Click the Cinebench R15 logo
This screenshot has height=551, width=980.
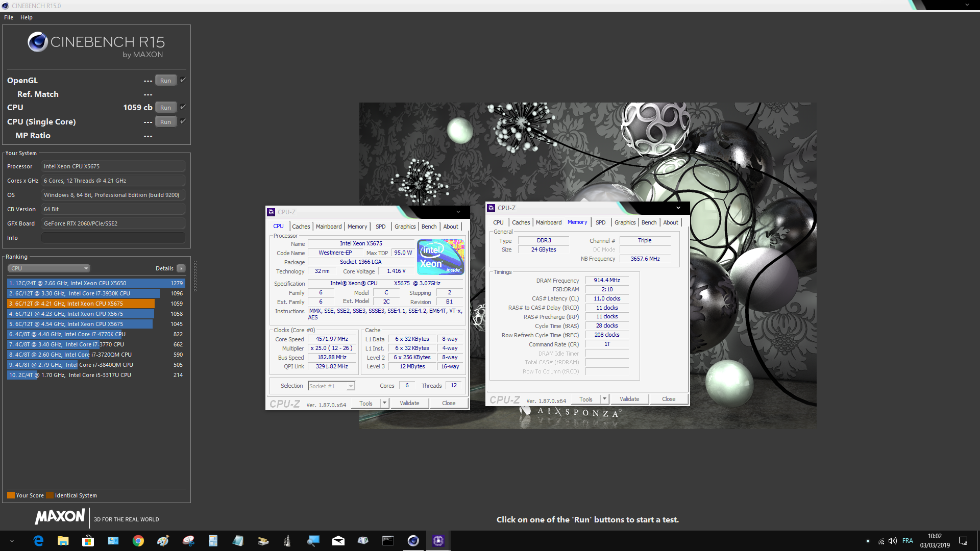point(38,42)
